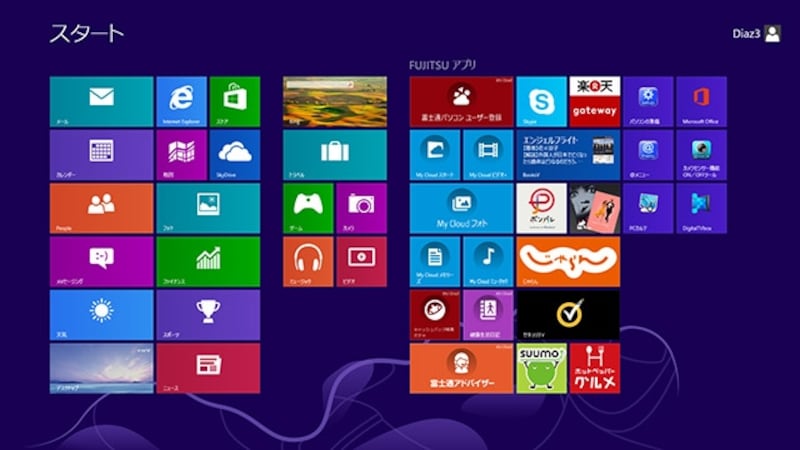Open the Camera tile
This screenshot has width=800, height=450.
tap(361, 208)
